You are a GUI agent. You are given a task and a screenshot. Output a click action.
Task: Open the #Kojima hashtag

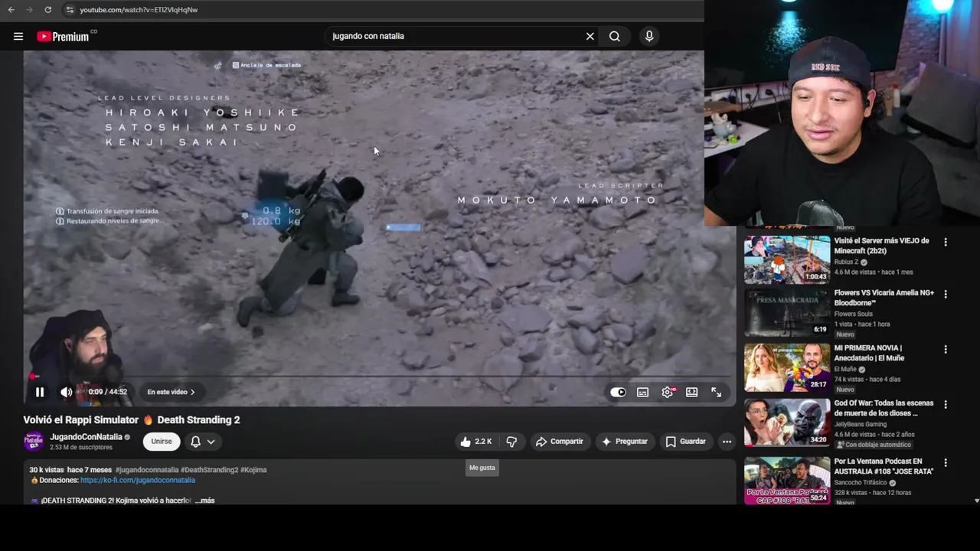(253, 470)
